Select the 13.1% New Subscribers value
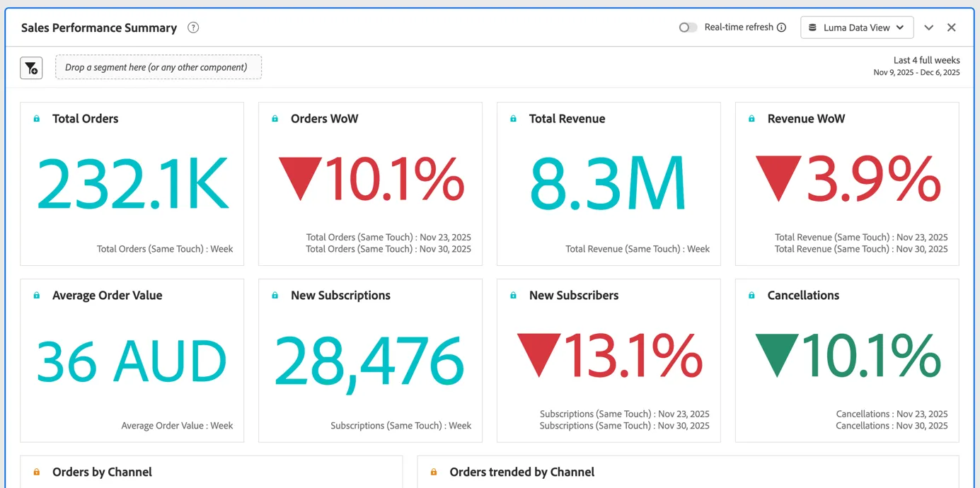 pos(610,356)
